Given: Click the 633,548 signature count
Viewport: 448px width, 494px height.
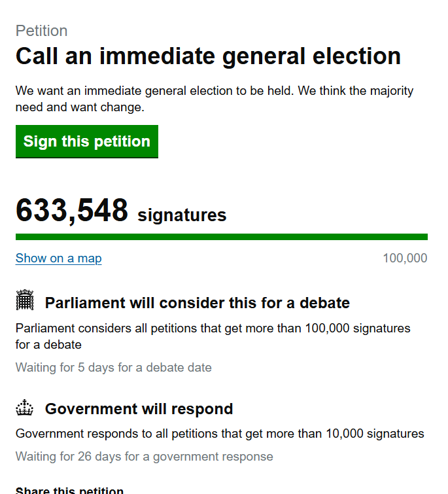Looking at the screenshot, I should click(x=72, y=211).
